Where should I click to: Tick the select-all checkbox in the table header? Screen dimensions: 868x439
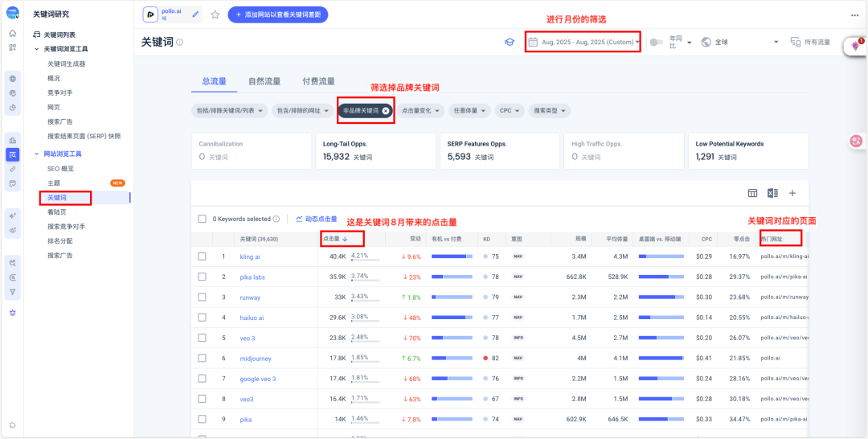[202, 219]
